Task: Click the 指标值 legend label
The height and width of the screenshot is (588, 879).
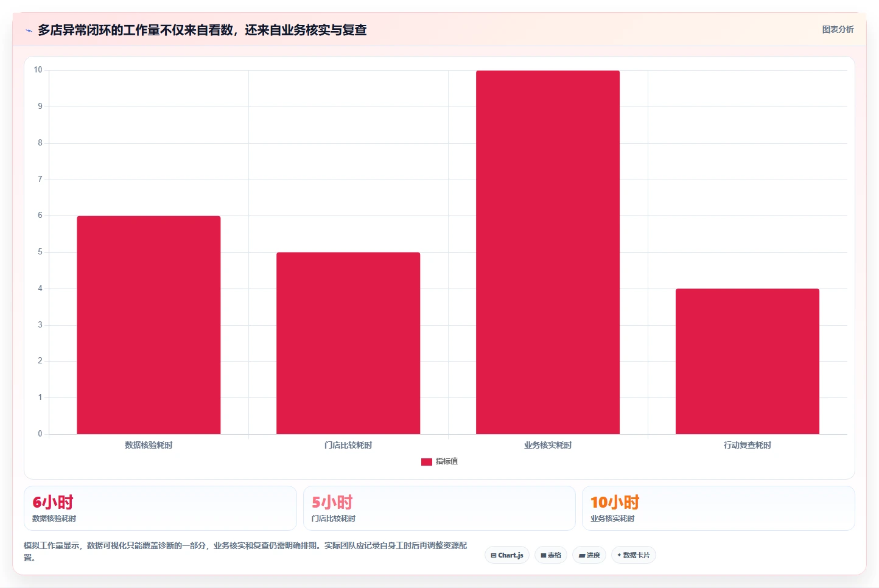Action: coord(447,461)
